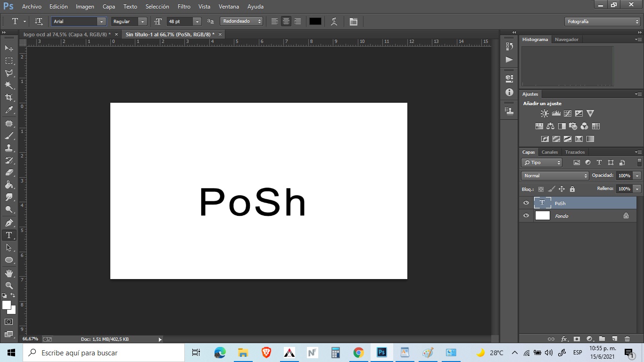Open the 48 pt font size dropdown
The image size is (644, 362).
[x=197, y=21]
